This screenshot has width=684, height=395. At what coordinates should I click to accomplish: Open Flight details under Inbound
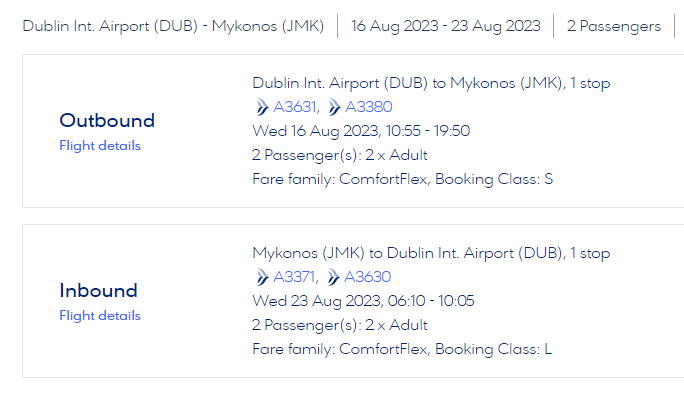pos(100,315)
